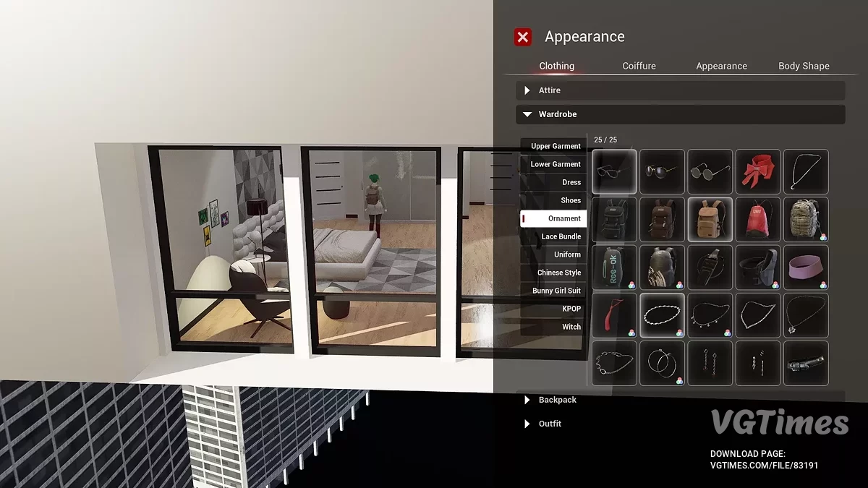Switch to the Coiffure tab
The height and width of the screenshot is (488, 868).
click(639, 66)
